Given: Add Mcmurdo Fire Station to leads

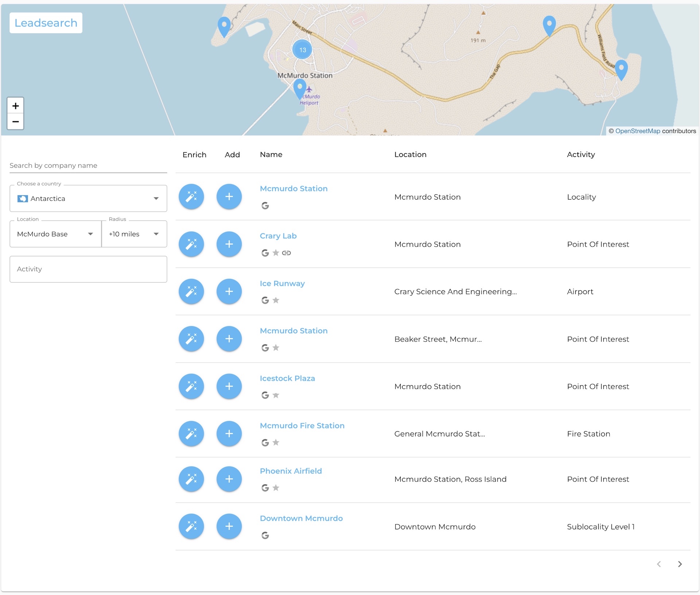Looking at the screenshot, I should pyautogui.click(x=229, y=434).
